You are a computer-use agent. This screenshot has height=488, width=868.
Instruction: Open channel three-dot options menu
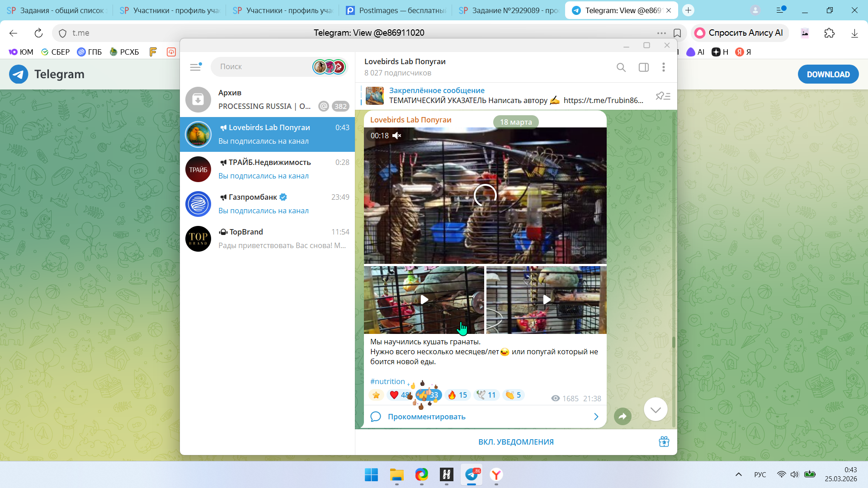663,67
